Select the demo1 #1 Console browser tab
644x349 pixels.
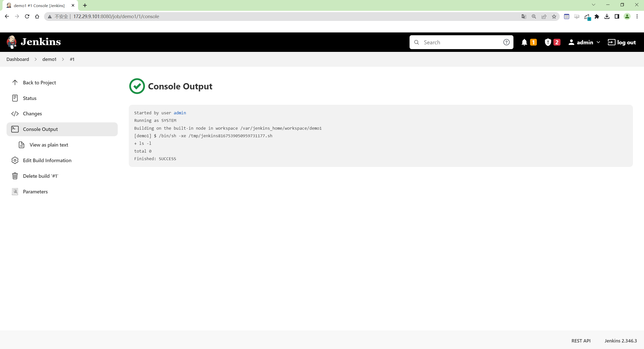point(39,6)
